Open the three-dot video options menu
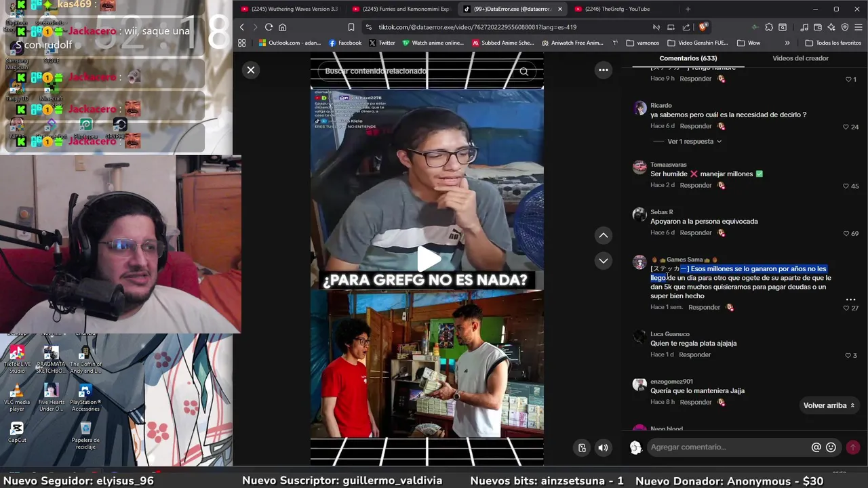Image resolution: width=868 pixels, height=488 pixels. (x=603, y=70)
